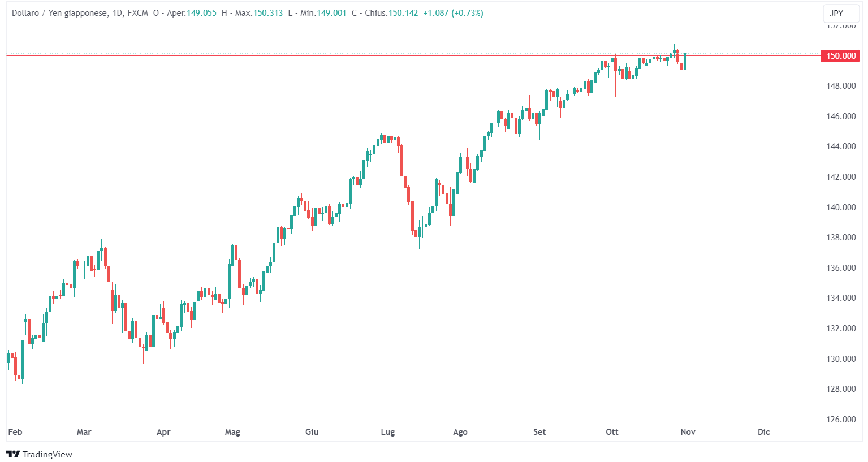Click the Mag label on the time axis

(232, 432)
